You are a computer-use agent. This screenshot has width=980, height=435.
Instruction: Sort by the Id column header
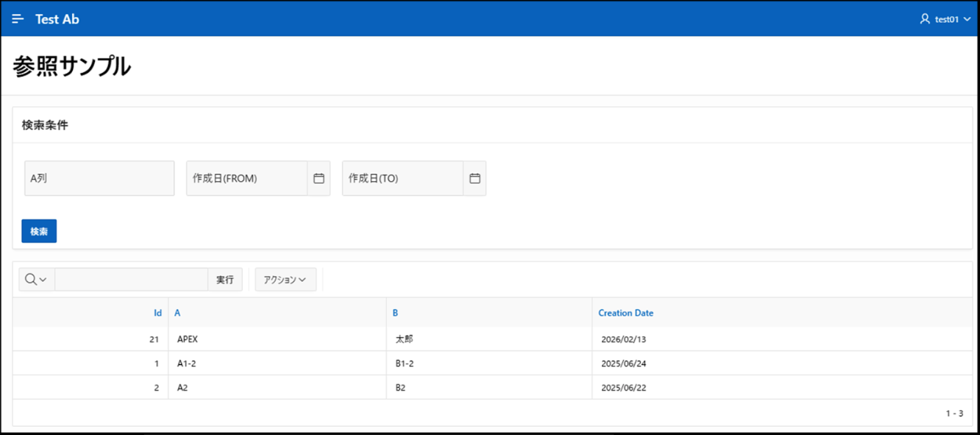[x=157, y=313]
